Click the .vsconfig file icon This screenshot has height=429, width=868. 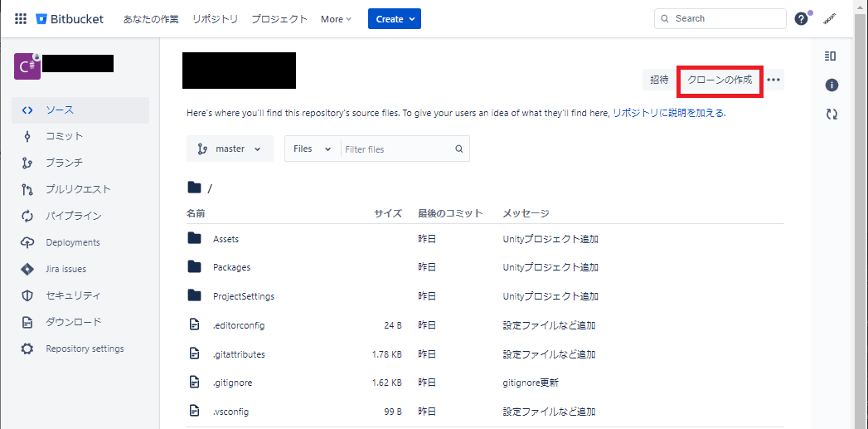[x=194, y=412]
